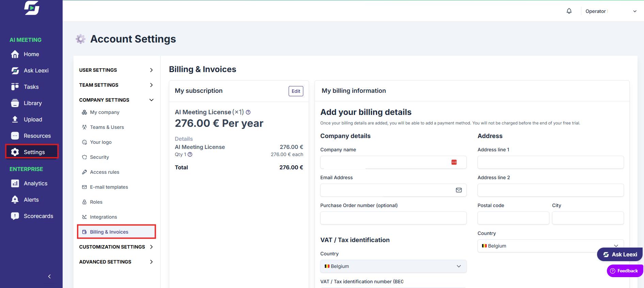This screenshot has width=644, height=288.
Task: Open the VAT Country dropdown
Action: [x=393, y=266]
